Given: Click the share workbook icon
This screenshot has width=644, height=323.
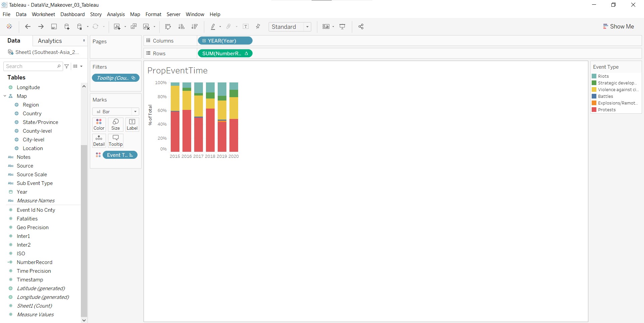Looking at the screenshot, I should (361, 27).
